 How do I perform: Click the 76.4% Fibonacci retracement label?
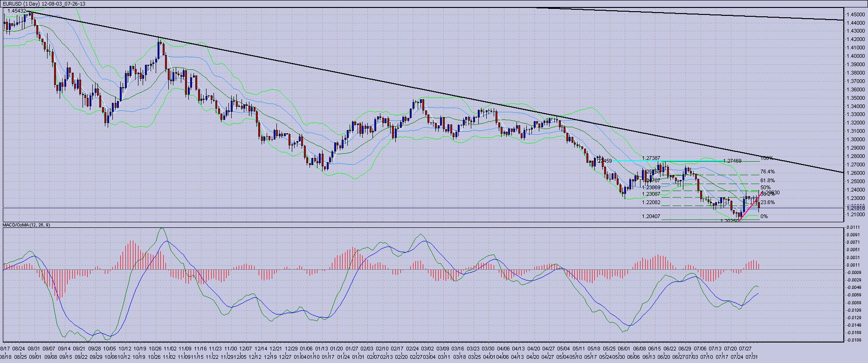[767, 172]
